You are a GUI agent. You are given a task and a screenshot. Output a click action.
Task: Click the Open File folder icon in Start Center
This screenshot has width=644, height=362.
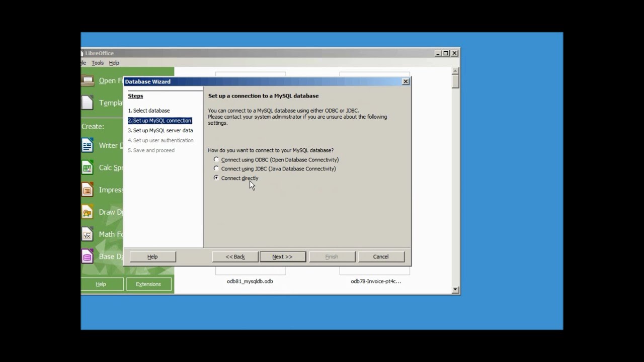tap(88, 80)
